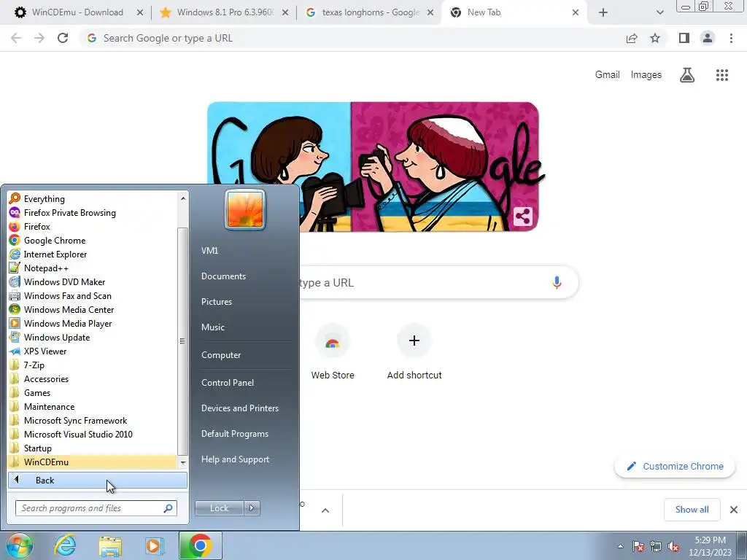Viewport: 747px width, 560px height.
Task: Share the Google Doodle
Action: pyautogui.click(x=522, y=217)
